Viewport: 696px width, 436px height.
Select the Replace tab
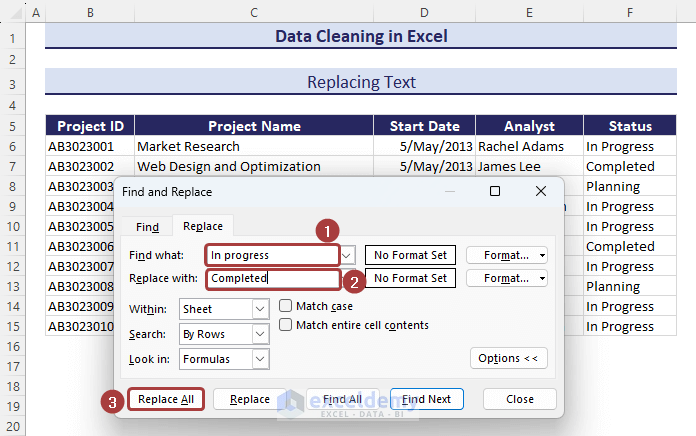(x=202, y=227)
